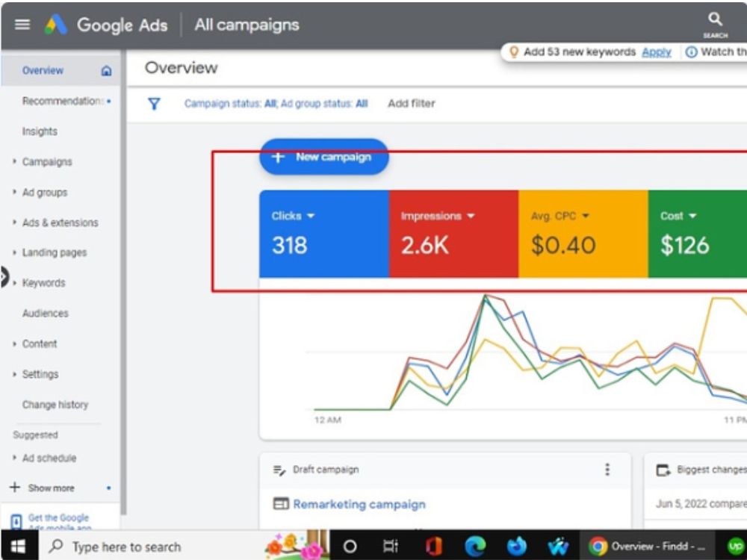This screenshot has height=560, width=747.
Task: Click the Get the Google Ads mobile app link
Action: 58,522
